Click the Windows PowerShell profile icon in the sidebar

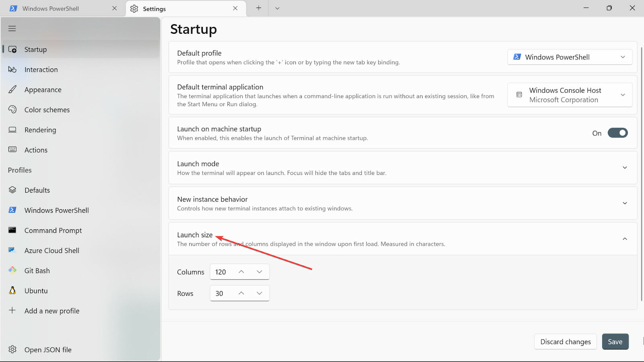[12, 210]
